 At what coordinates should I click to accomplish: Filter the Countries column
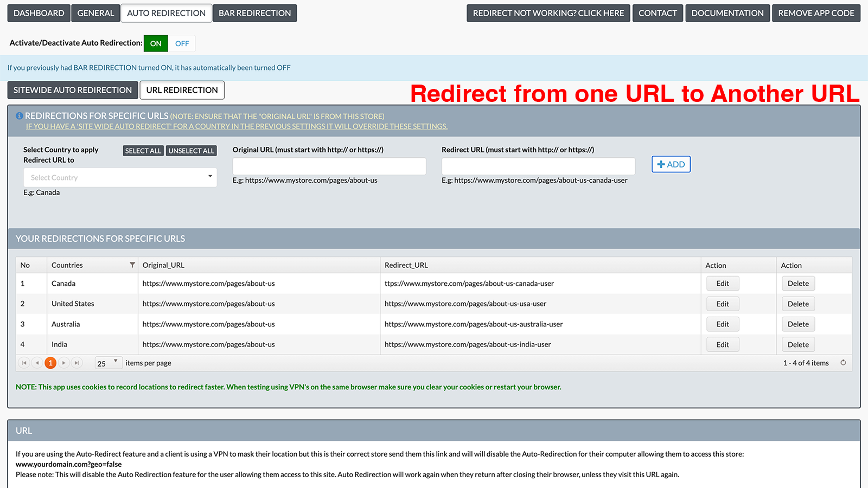click(x=132, y=265)
